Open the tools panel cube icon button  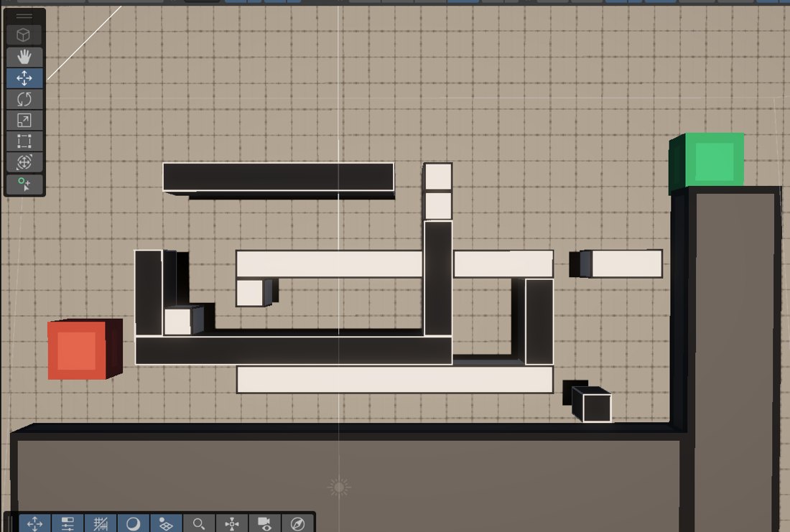tap(24, 35)
